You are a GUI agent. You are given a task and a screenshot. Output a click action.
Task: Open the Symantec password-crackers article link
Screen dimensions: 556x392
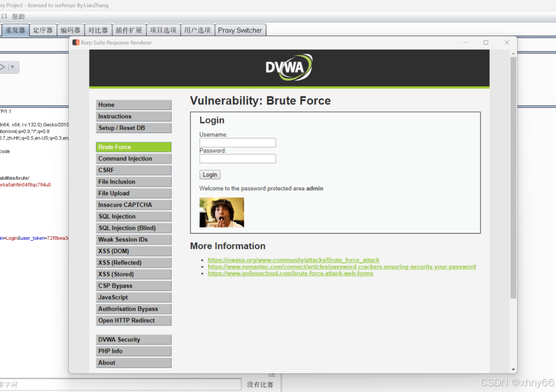[x=342, y=266]
